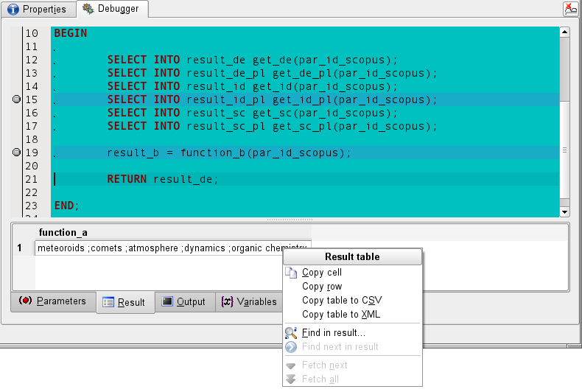Image resolution: width=582 pixels, height=392 pixels.
Task: Click row number 1 header in results
Action: tap(20, 248)
